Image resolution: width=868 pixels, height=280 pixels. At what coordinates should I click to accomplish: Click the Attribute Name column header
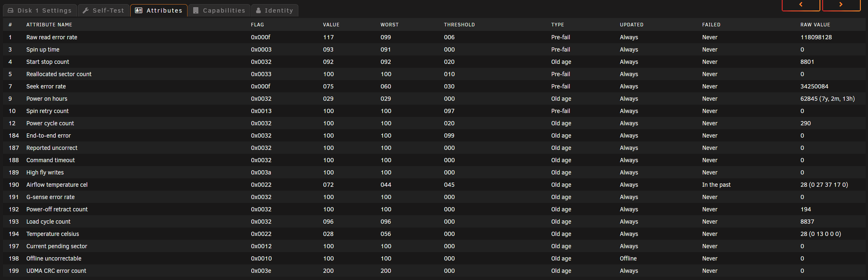[x=49, y=25]
